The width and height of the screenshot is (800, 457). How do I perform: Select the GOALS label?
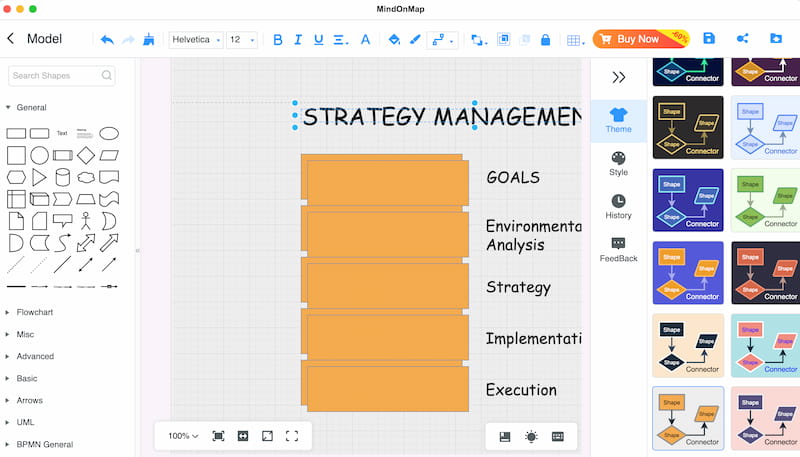[x=513, y=177]
